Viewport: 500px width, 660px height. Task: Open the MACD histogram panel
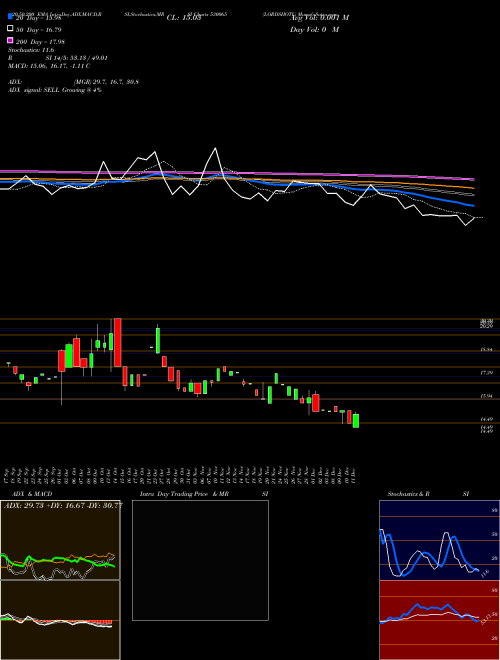click(x=60, y=620)
